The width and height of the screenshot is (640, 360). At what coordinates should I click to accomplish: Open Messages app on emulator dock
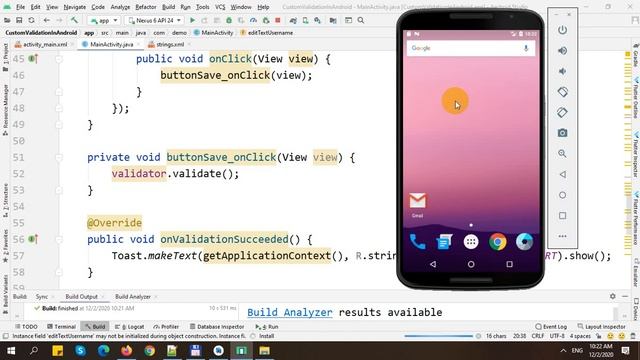[x=444, y=242]
